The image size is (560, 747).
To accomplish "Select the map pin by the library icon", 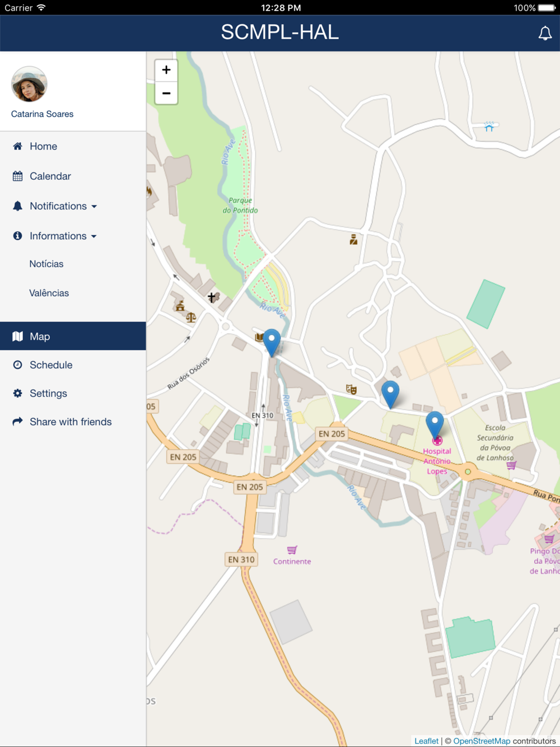I will [272, 343].
